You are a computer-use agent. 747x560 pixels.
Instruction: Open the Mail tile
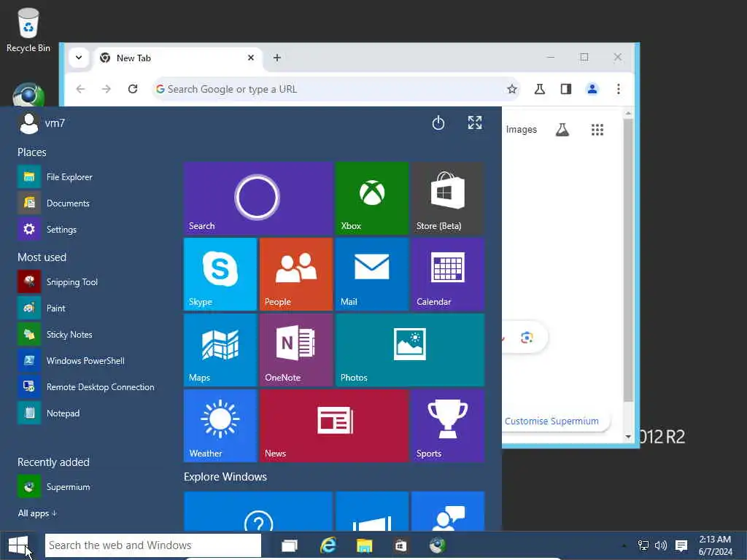tap(372, 274)
